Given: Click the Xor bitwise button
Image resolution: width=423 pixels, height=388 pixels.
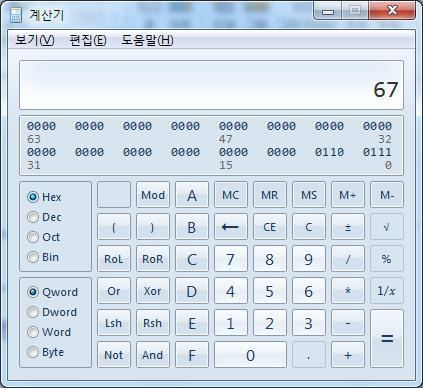Looking at the screenshot, I should pos(153,291).
